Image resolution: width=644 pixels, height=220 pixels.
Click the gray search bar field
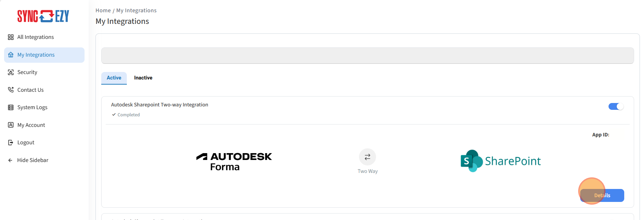click(x=367, y=56)
